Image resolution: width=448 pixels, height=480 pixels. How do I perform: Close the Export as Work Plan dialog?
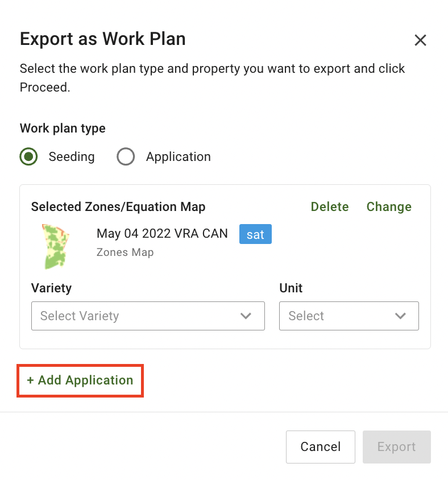click(x=420, y=40)
